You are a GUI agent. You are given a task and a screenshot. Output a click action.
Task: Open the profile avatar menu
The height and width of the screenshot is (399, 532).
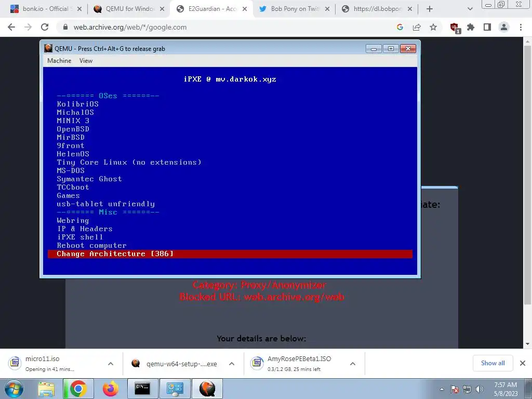(x=504, y=27)
